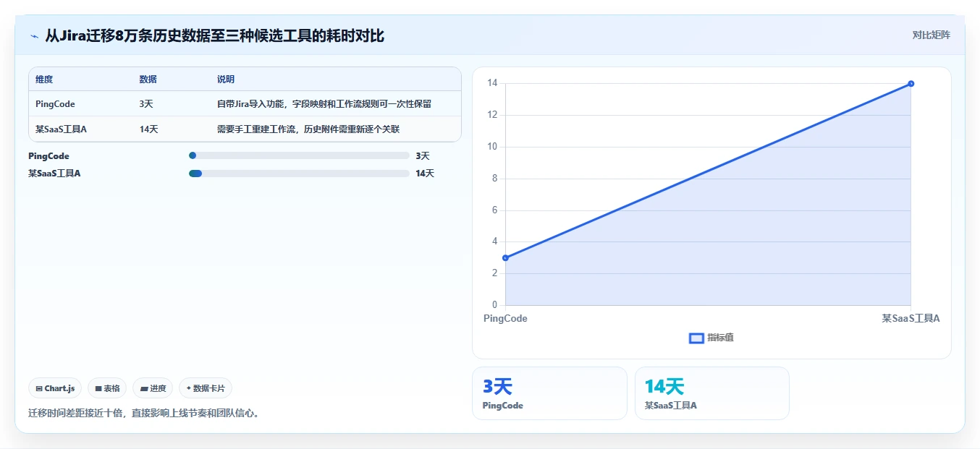Click the title 从Jira迁移8万条历史数据

(215, 35)
